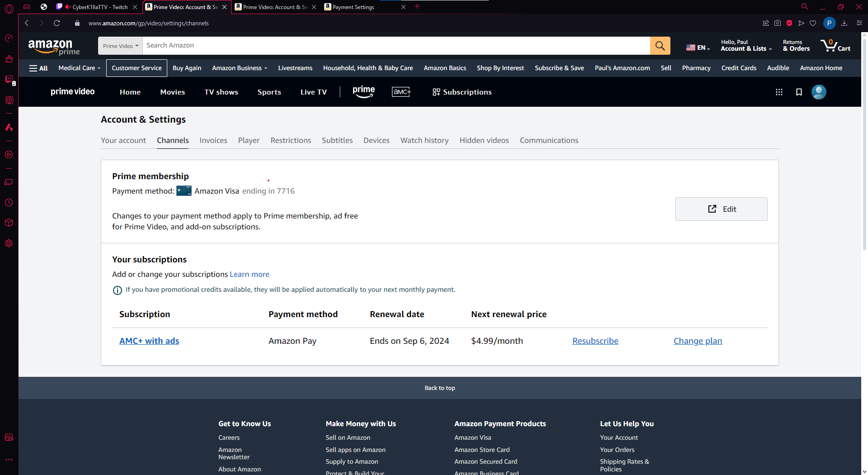868x475 pixels.
Task: Open Returns & Orders
Action: tap(796, 45)
